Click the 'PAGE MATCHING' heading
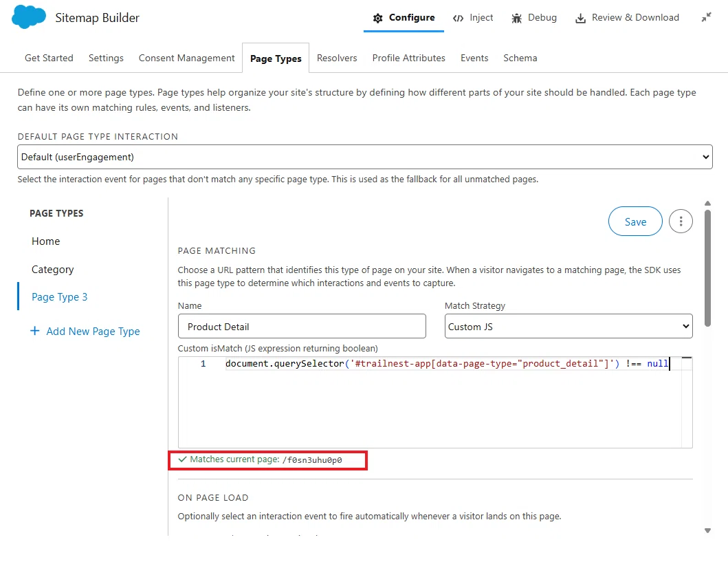 tap(217, 251)
